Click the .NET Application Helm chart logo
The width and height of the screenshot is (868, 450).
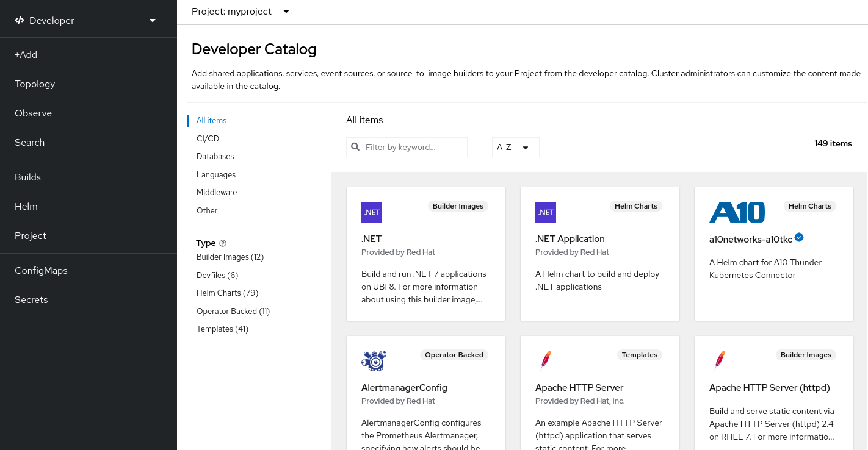pos(546,212)
